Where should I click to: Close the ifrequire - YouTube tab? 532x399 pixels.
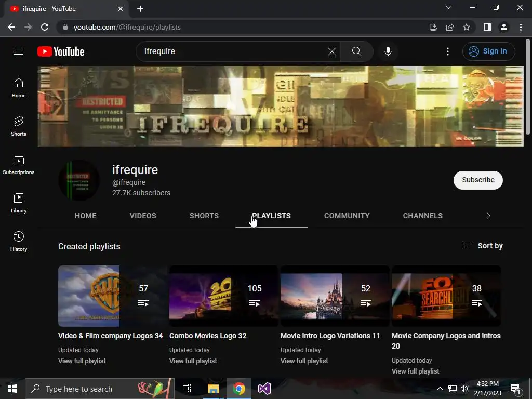[121, 9]
